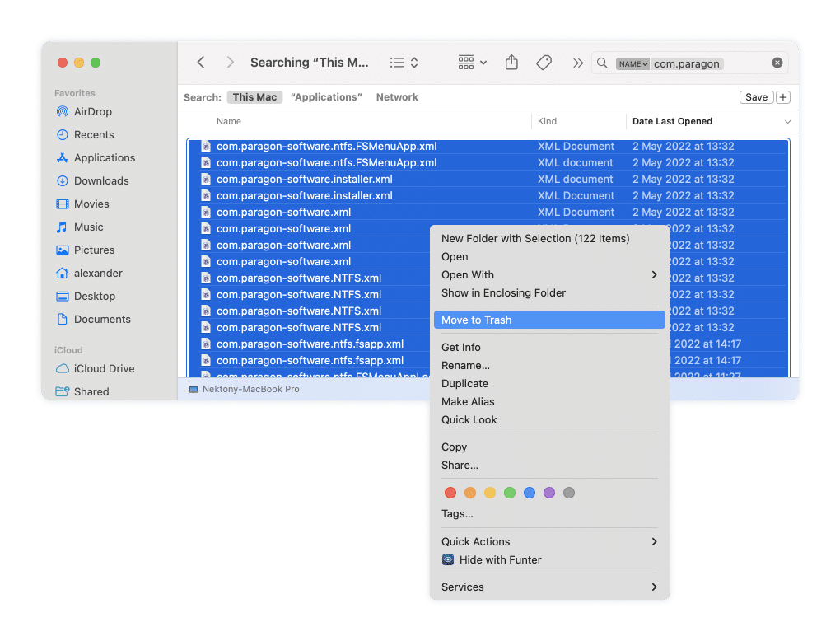Click the Tags icon in the toolbar
The width and height of the screenshot is (840, 641).
click(544, 63)
